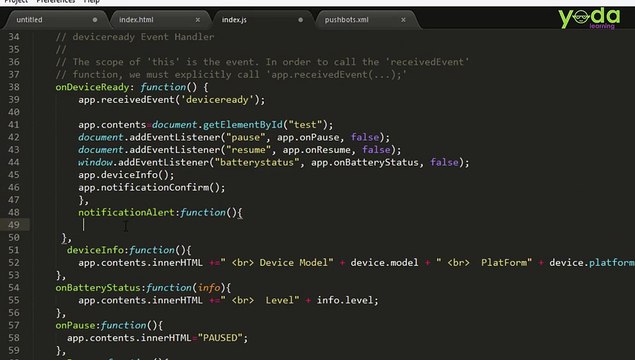Screen dimensions: 635x360
Task: Click the 'deviceready' string on line 39
Action: [x=217, y=100]
